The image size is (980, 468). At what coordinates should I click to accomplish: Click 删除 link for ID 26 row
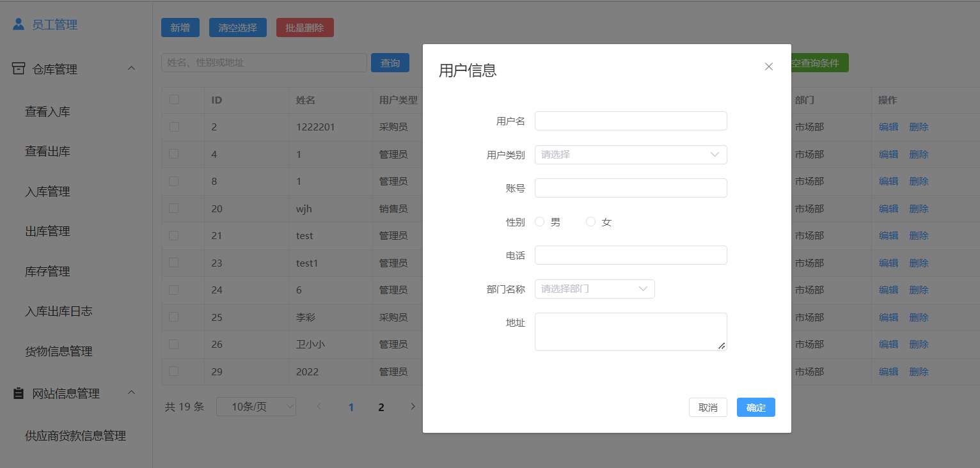[x=919, y=344]
